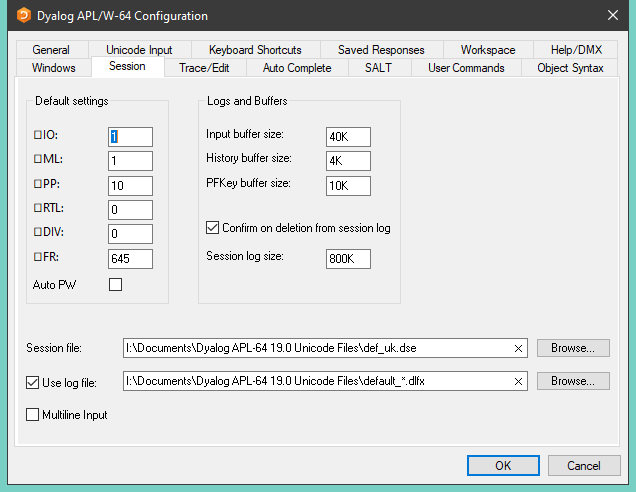Open the Unicode Input tab
The width and height of the screenshot is (636, 492).
tap(139, 50)
